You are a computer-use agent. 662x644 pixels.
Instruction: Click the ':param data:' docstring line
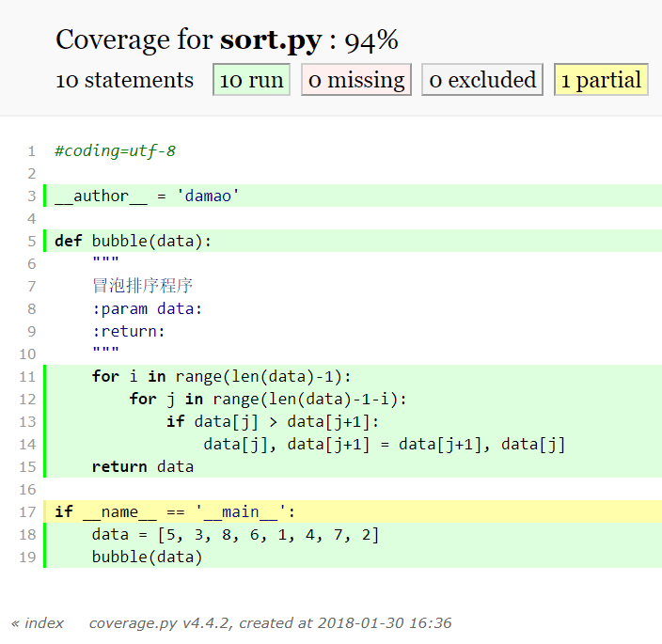click(148, 309)
